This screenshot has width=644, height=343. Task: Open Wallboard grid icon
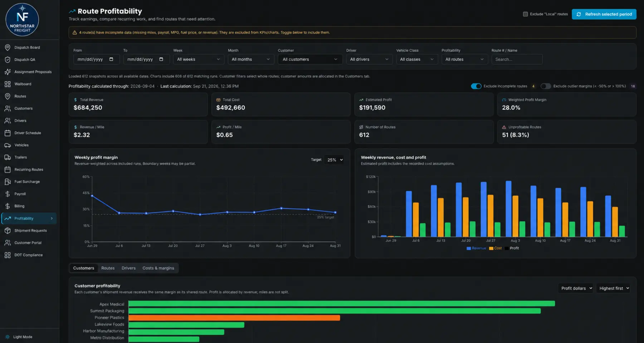coord(8,84)
